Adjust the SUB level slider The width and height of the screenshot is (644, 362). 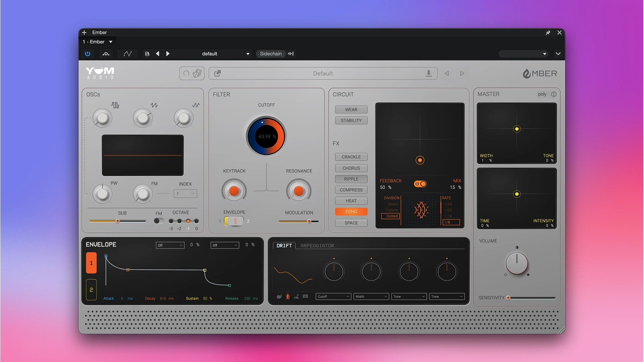click(x=118, y=221)
